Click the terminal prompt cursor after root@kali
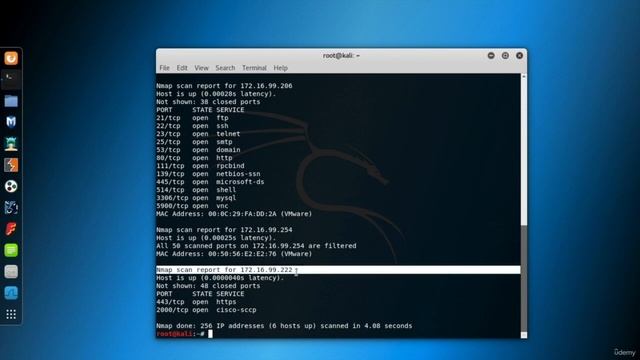640x360 pixels. pyautogui.click(x=210, y=334)
